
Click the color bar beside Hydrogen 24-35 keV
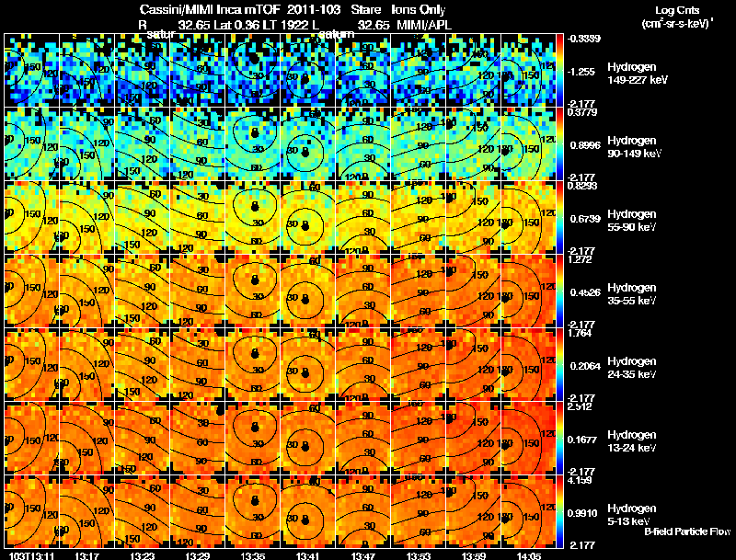coord(559,364)
